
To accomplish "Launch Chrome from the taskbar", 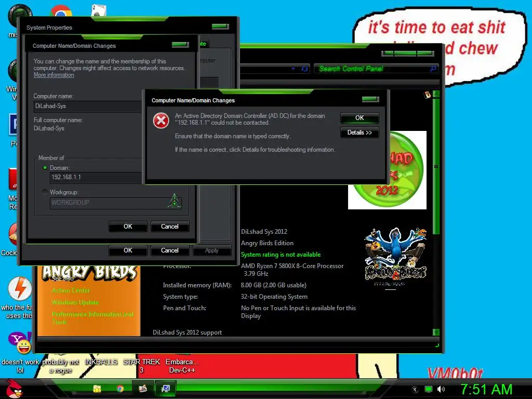I will tap(120, 389).
